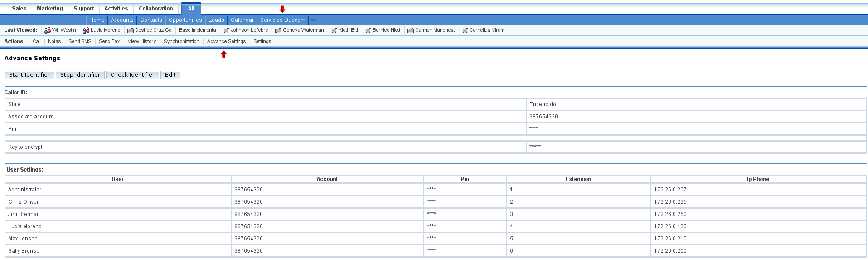Go to the Opportunities module
Screen dimensions: 868x260
click(x=185, y=20)
